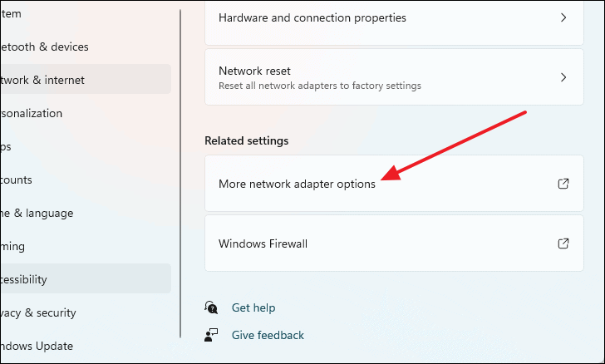This screenshot has width=605, height=364.
Task: Open Accessibility in sidebar
Action: 86,278
